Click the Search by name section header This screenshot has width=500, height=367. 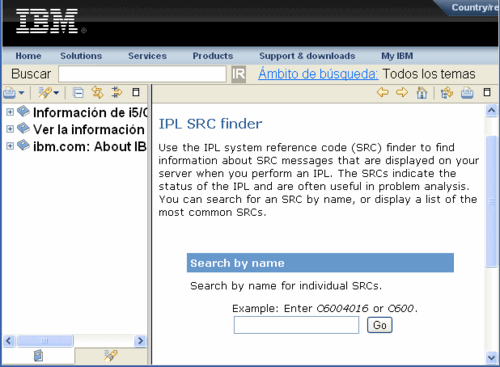pyautogui.click(x=320, y=263)
